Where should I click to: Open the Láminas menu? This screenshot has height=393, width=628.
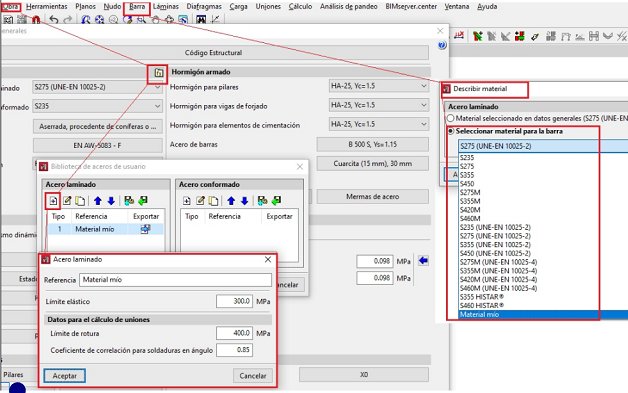[166, 7]
